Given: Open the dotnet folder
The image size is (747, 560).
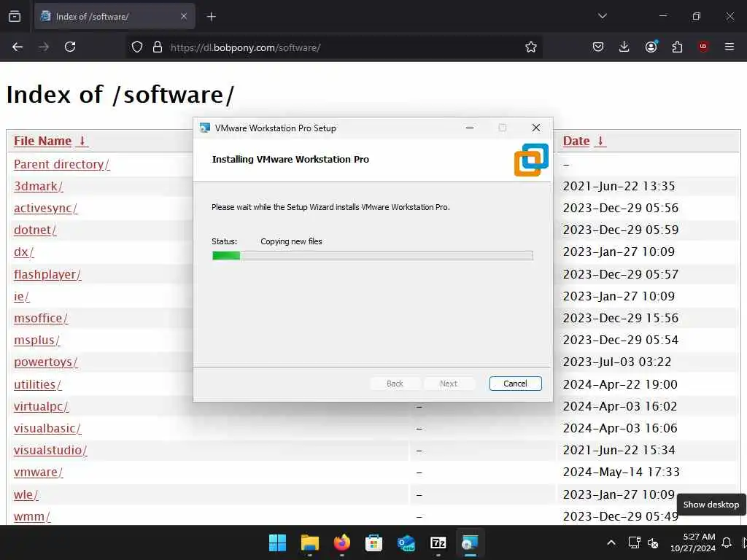Looking at the screenshot, I should (x=35, y=230).
